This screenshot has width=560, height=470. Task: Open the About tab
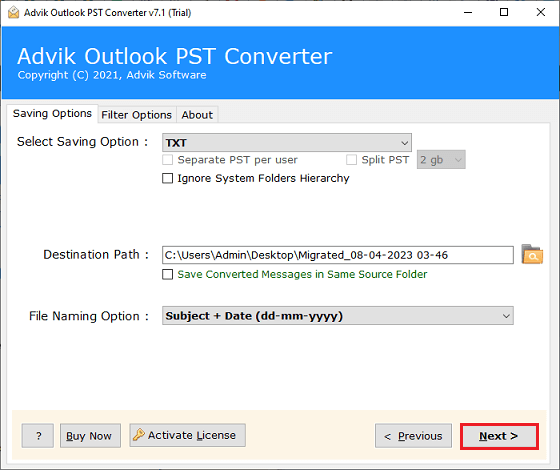(x=197, y=115)
